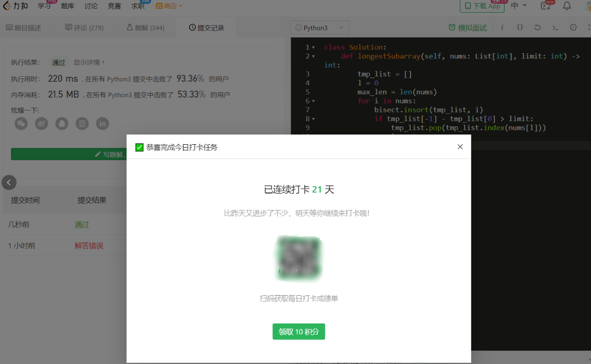This screenshot has width=591, height=364.
Task: Click the 21.5 MB memory value
Action: (63, 94)
